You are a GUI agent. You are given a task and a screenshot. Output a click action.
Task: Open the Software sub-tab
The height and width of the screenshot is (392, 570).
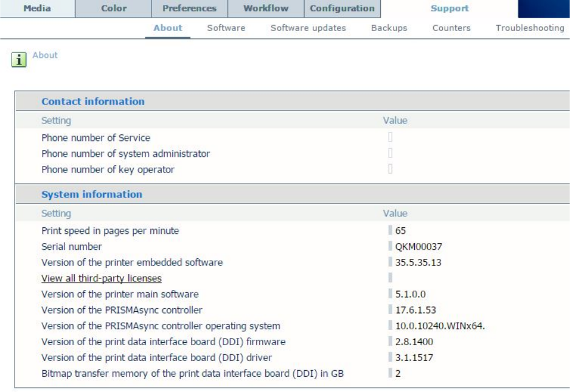click(x=226, y=28)
